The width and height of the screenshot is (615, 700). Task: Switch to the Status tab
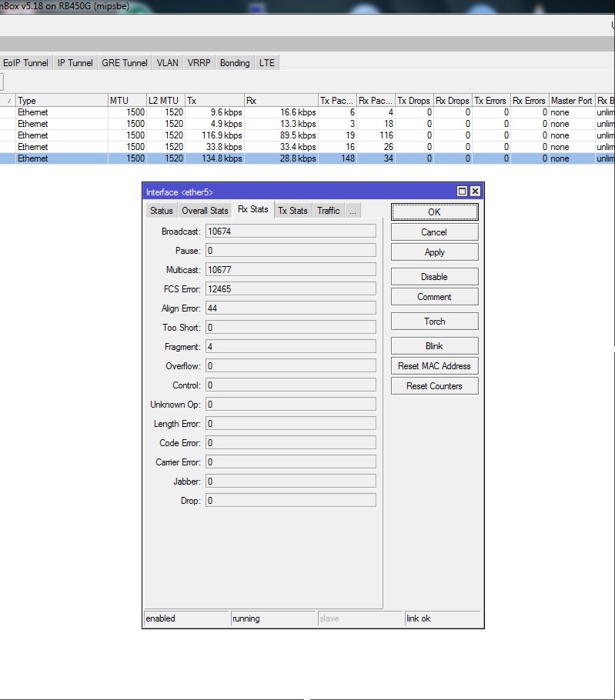coord(162,211)
